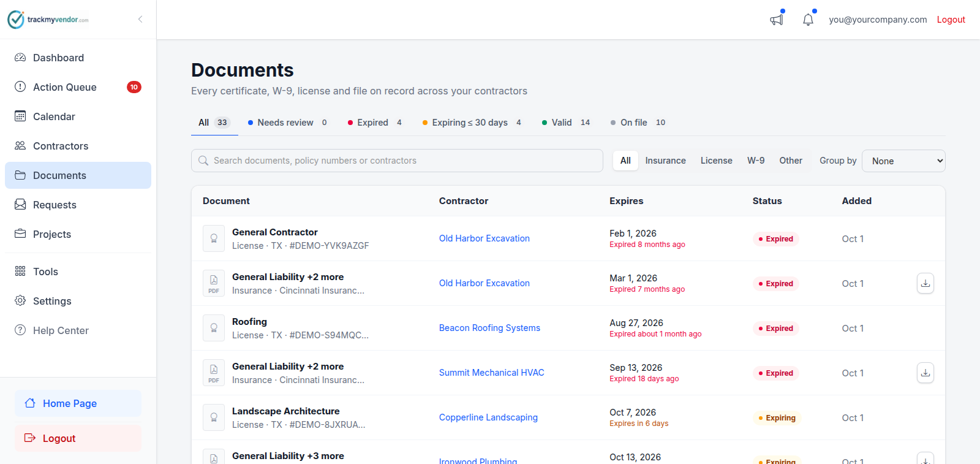
Task: Open Beacon Roofing Systems contractor link
Action: [489, 328]
